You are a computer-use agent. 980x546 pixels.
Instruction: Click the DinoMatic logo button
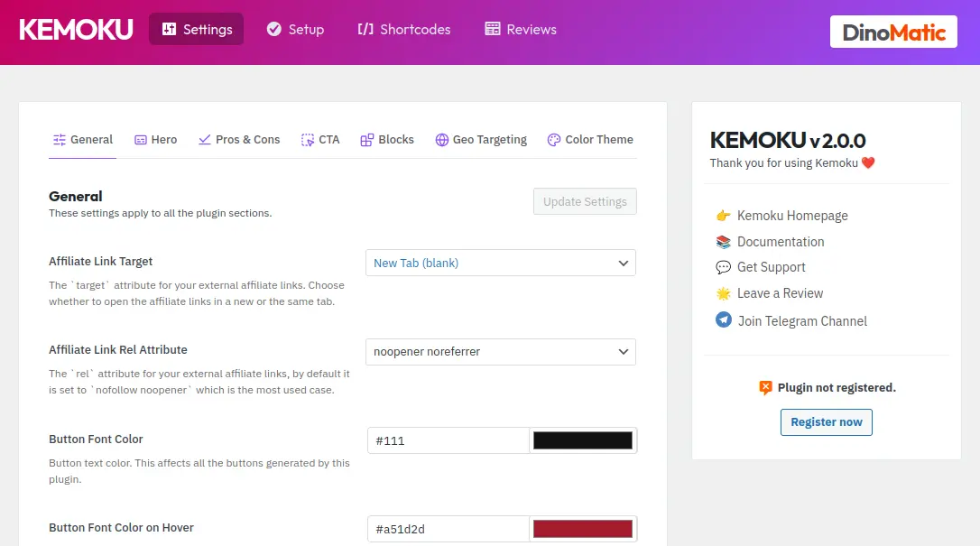tap(892, 31)
